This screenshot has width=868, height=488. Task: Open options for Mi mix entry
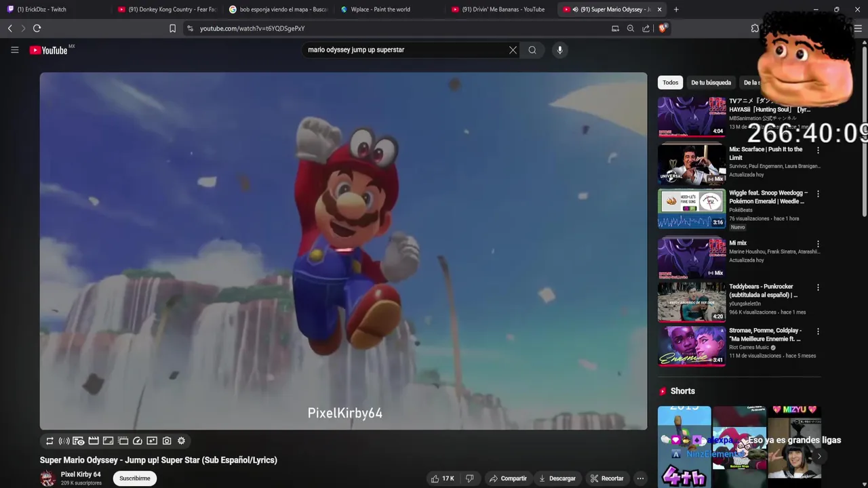tap(818, 244)
